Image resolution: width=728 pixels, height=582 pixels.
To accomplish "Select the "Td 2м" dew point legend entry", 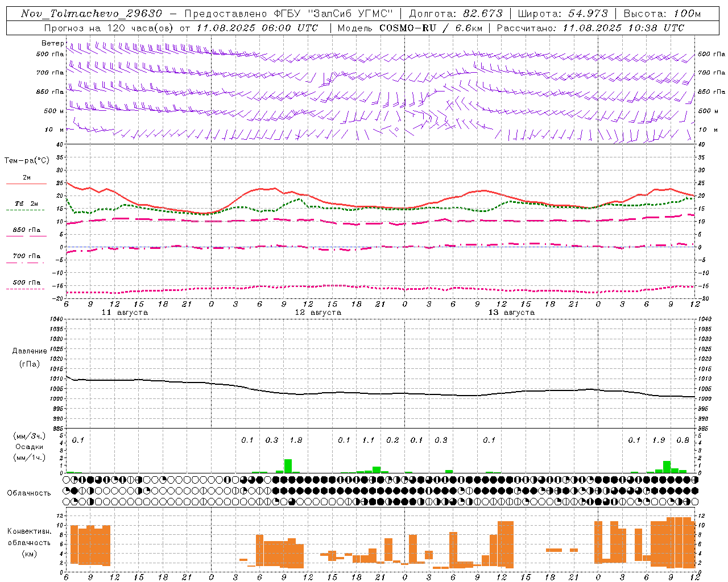I will click(x=27, y=203).
